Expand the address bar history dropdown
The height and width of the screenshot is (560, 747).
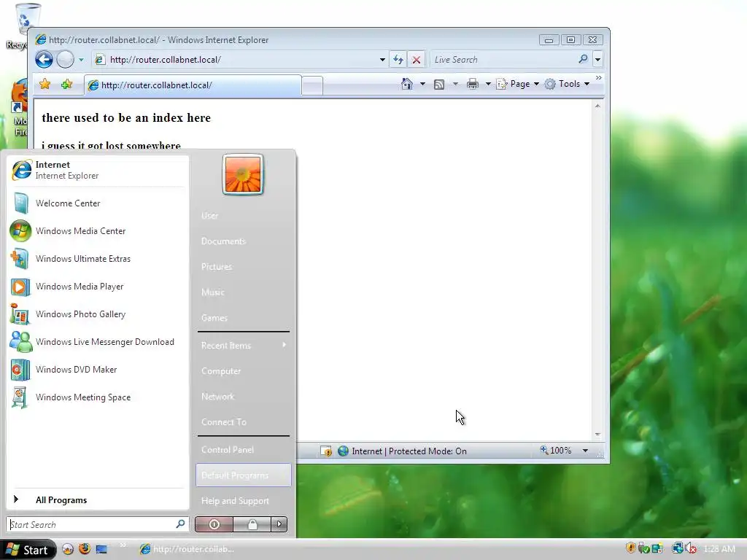[382, 60]
